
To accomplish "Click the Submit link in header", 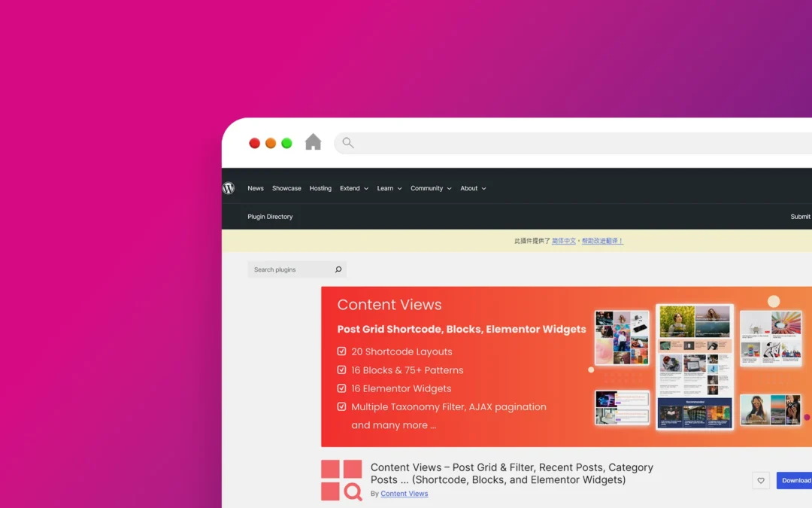I will (801, 217).
